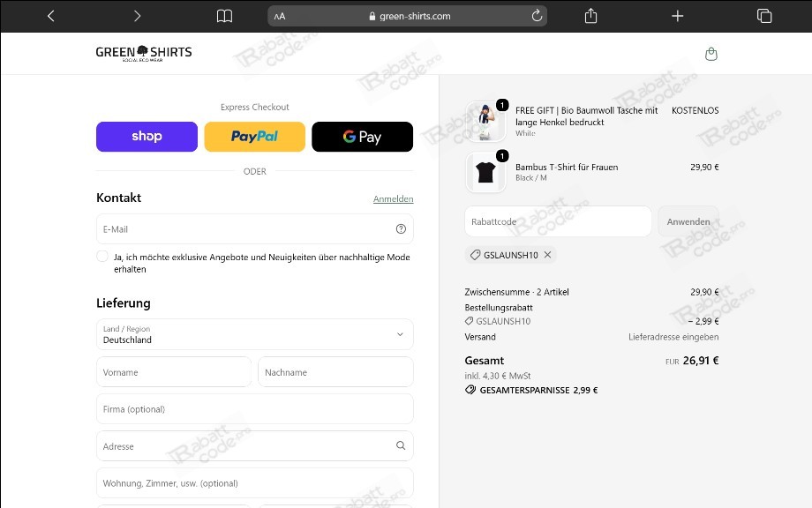Open the shopping bag cart icon
This screenshot has width=812, height=508.
711,54
